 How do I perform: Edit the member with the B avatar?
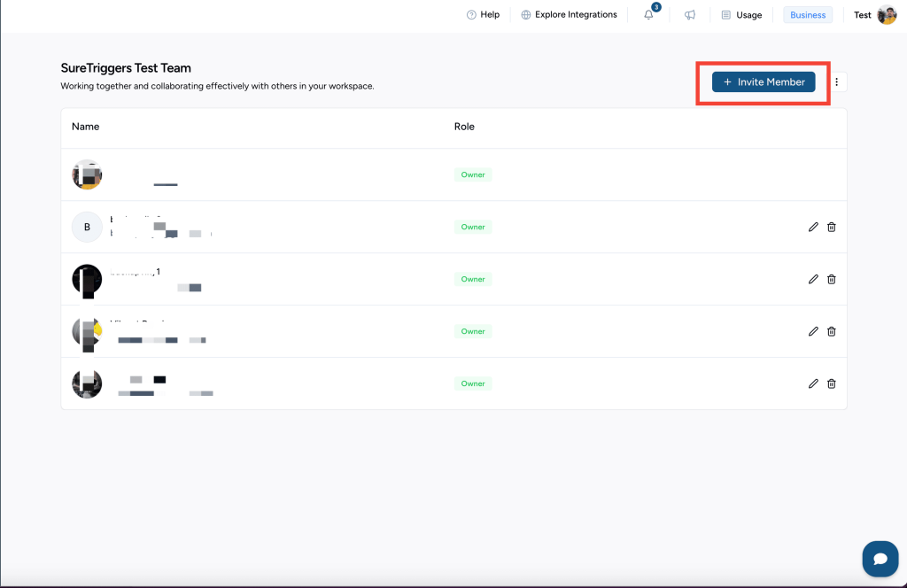tap(813, 227)
